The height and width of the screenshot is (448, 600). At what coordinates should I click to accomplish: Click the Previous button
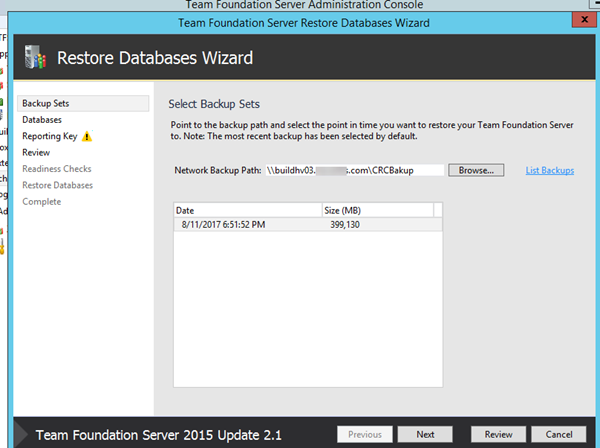(365, 434)
